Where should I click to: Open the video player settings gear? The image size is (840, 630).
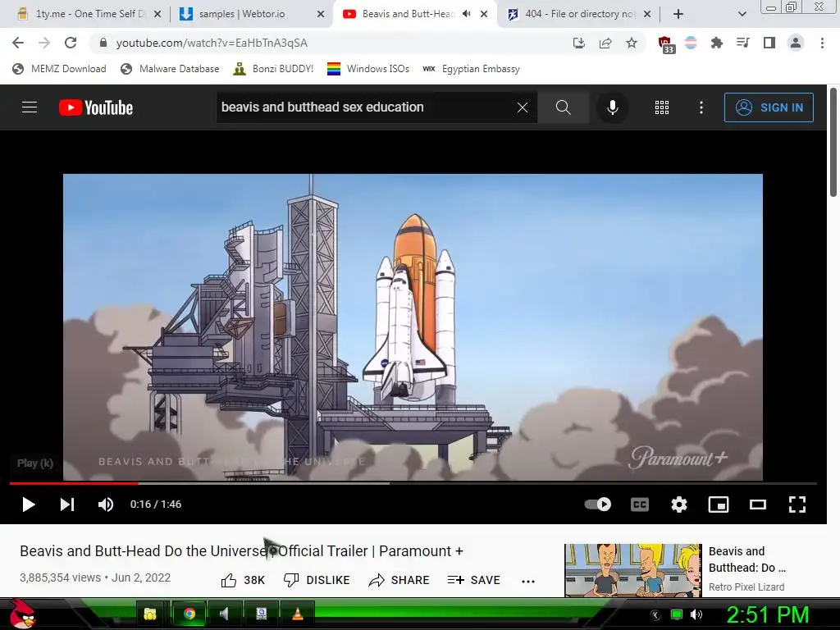coord(678,504)
